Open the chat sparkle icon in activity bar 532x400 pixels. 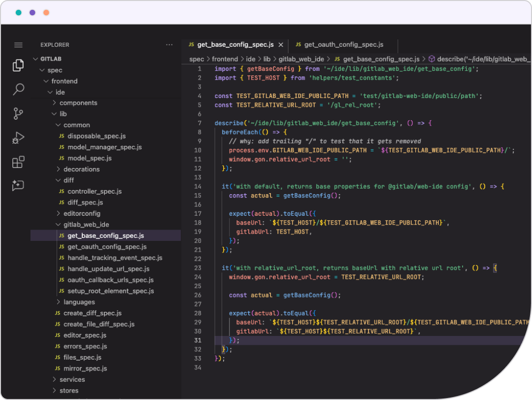coord(18,185)
